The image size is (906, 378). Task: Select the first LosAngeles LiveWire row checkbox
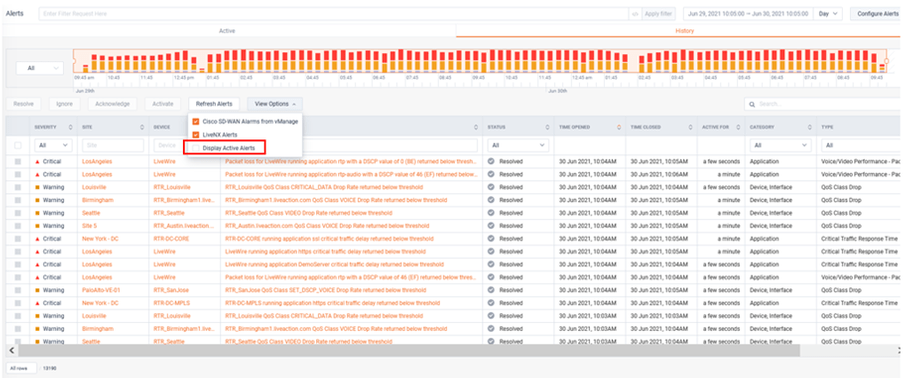point(18,161)
